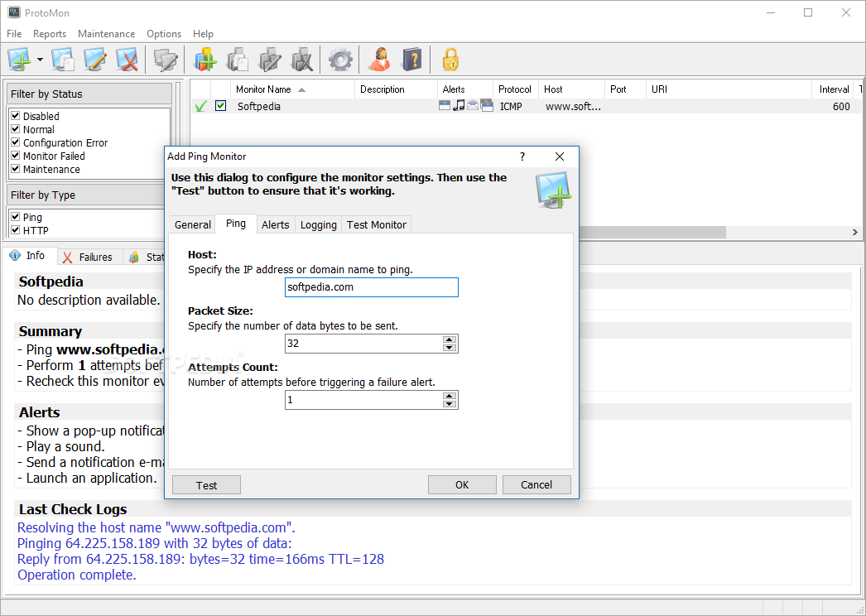Select the Softpedia monitor row name

tap(258, 106)
